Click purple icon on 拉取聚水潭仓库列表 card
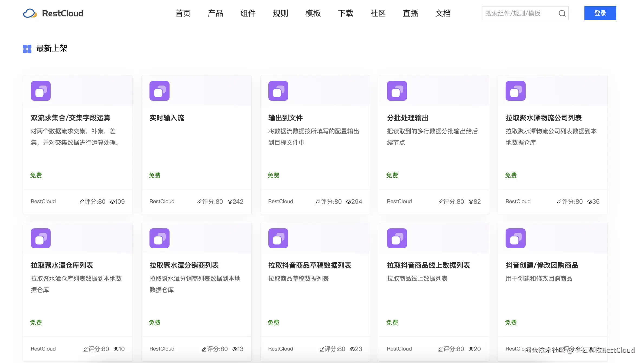The height and width of the screenshot is (363, 644). click(x=41, y=238)
